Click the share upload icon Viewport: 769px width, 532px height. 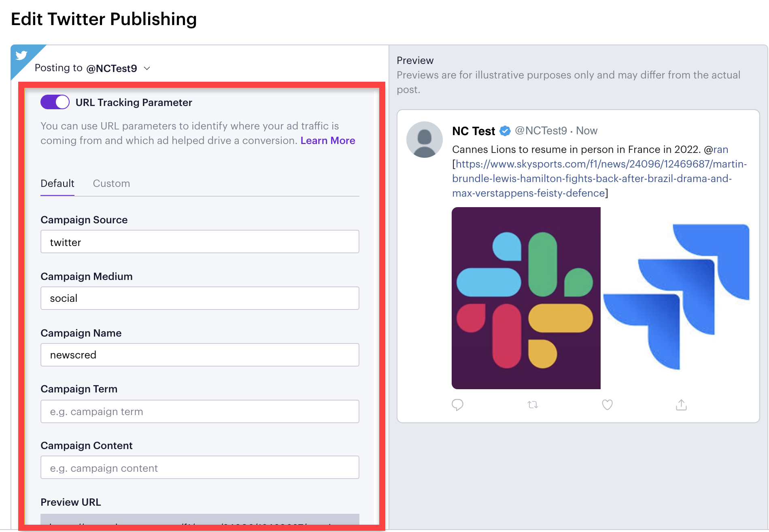click(x=682, y=405)
